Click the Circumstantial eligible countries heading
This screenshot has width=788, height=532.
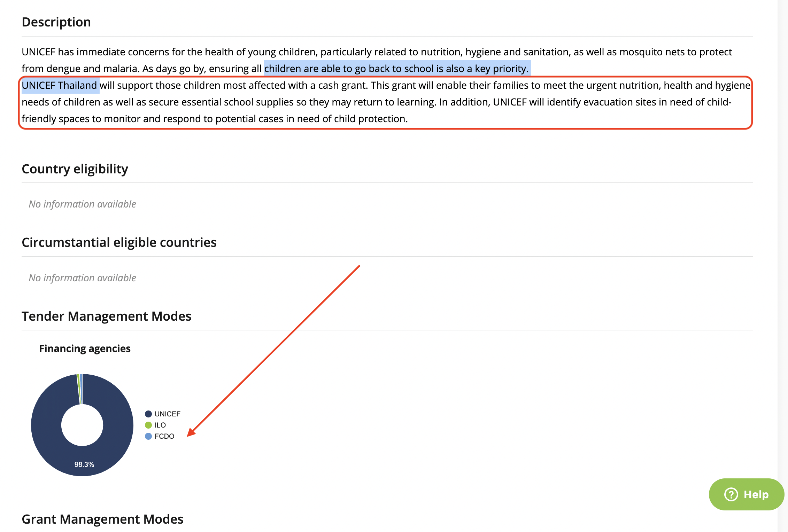tap(119, 242)
